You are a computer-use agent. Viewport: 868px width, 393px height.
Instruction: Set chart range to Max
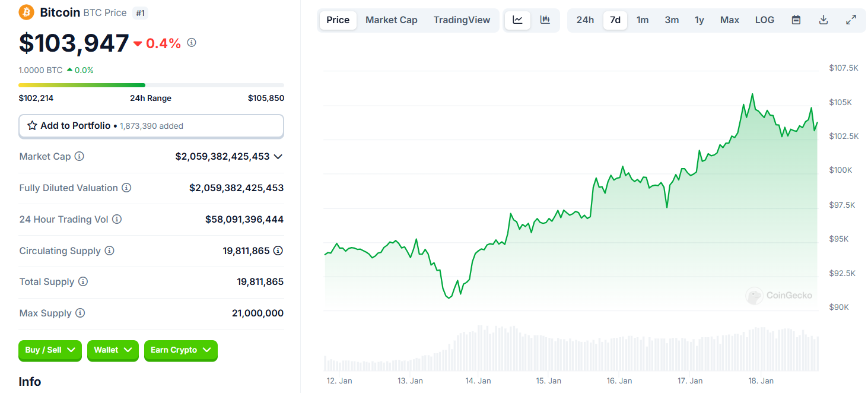[730, 20]
